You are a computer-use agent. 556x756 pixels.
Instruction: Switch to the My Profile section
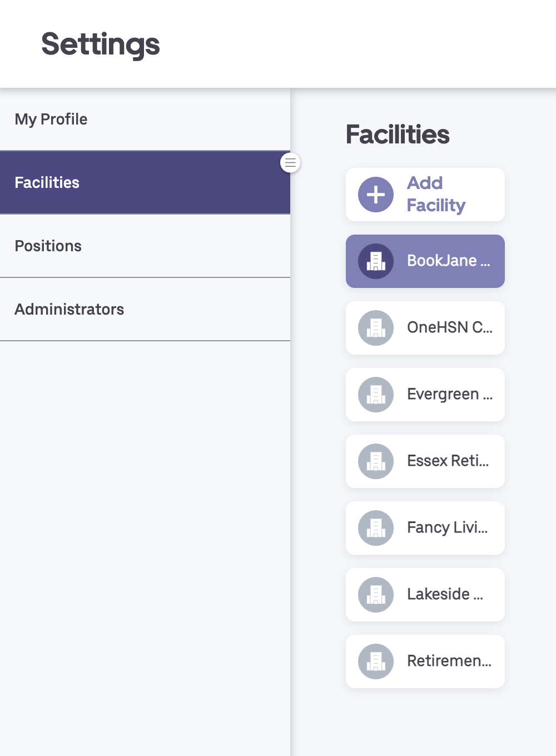click(x=51, y=119)
